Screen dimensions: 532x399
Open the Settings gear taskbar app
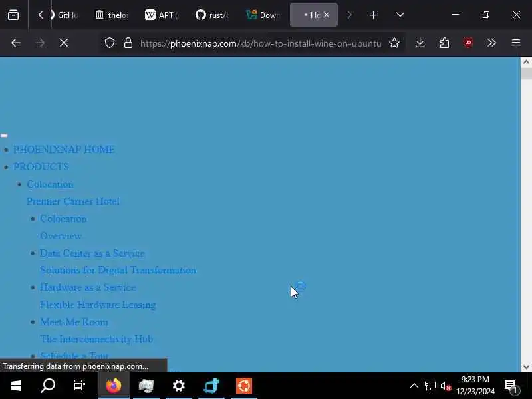[x=179, y=386]
